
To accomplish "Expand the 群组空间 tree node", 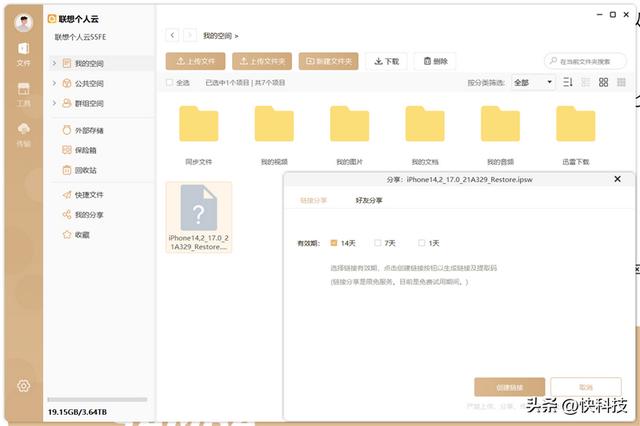I will pos(54,103).
